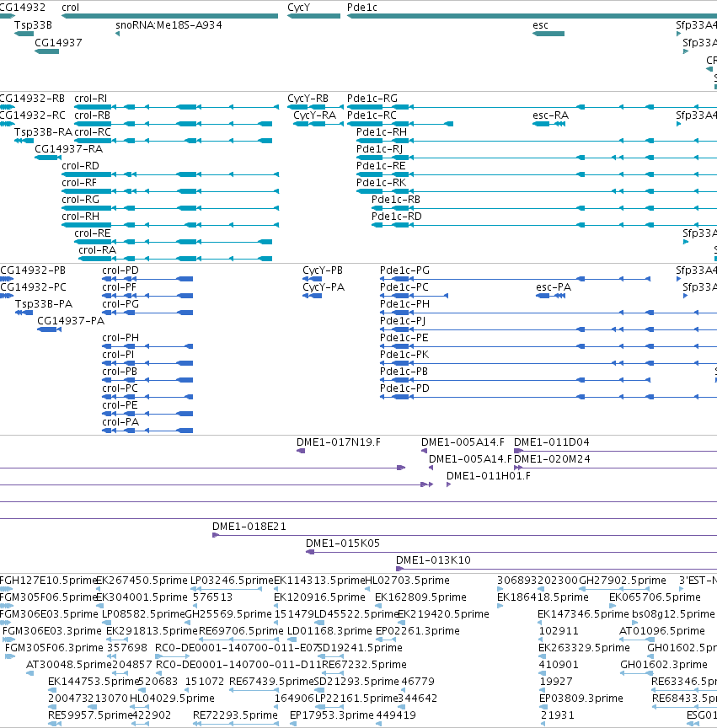Click the DME1-017N19.F clone label
Image resolution: width=717 pixels, height=728 pixels.
[339, 442]
